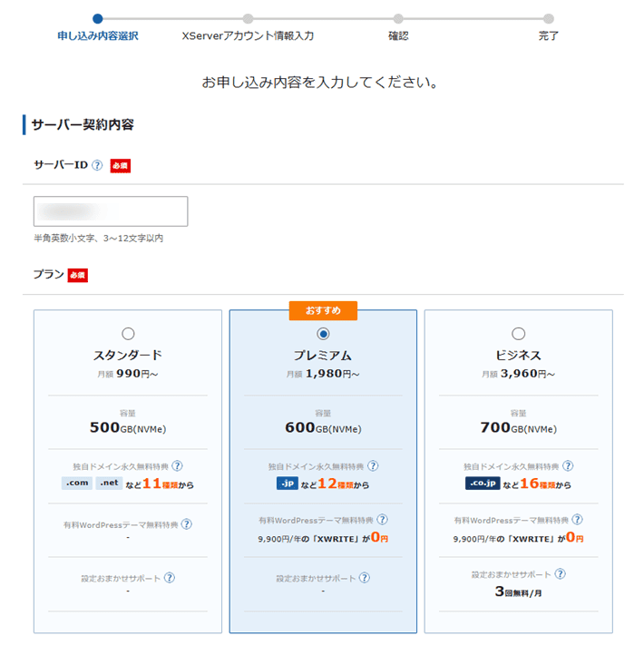Choose the ビジネス plan radio button
644x645 pixels.
click(x=519, y=334)
